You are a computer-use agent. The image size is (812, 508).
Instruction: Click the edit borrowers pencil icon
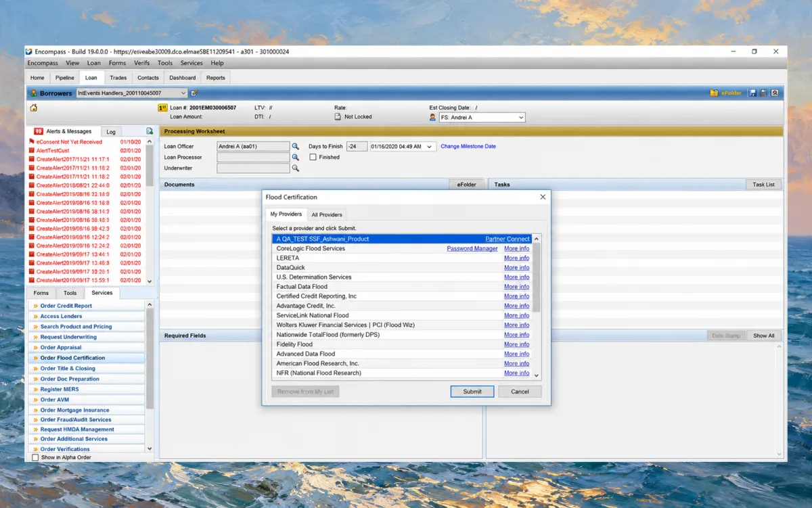[x=195, y=93]
